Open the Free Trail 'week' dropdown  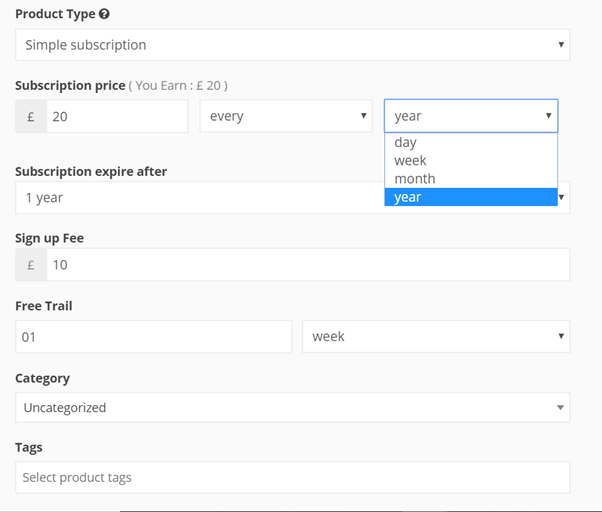tap(435, 337)
